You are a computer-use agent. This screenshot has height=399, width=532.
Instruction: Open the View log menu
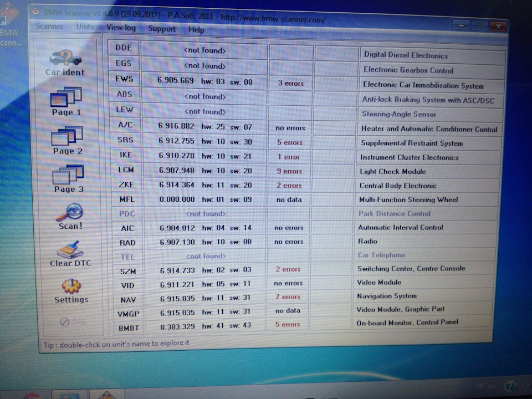(121, 28)
